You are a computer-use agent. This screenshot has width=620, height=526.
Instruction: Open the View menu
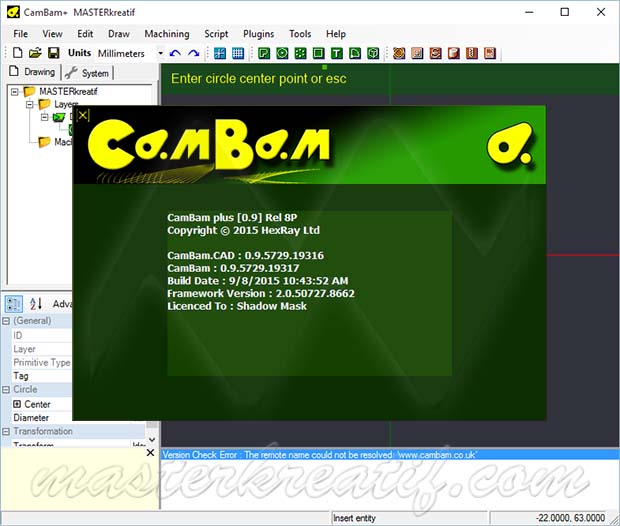pos(52,34)
